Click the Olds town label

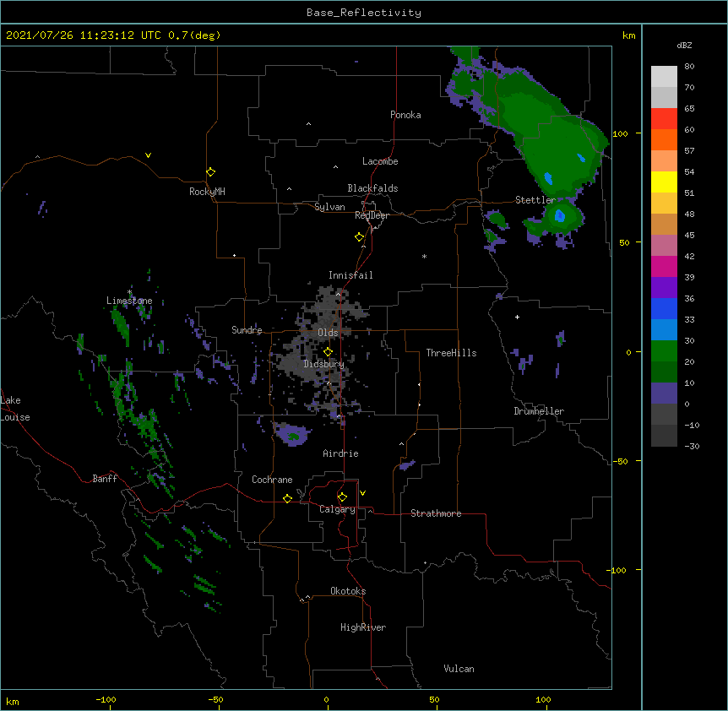[328, 333]
